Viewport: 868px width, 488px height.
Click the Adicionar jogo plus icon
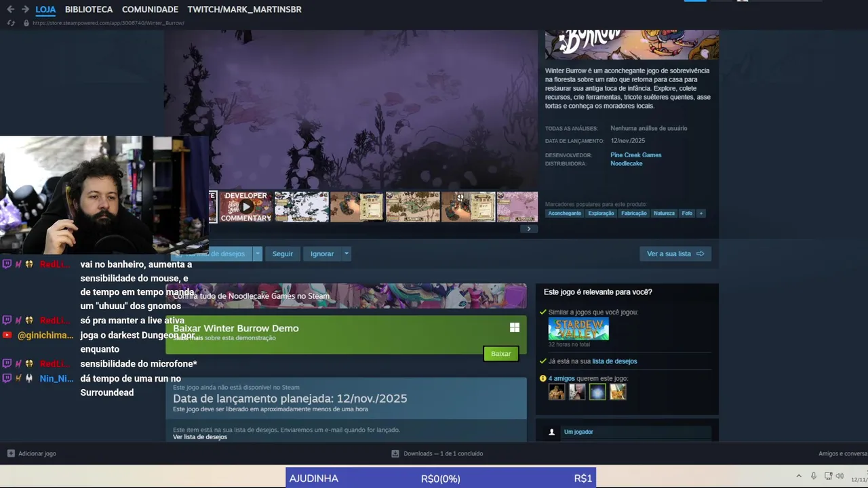click(x=11, y=453)
